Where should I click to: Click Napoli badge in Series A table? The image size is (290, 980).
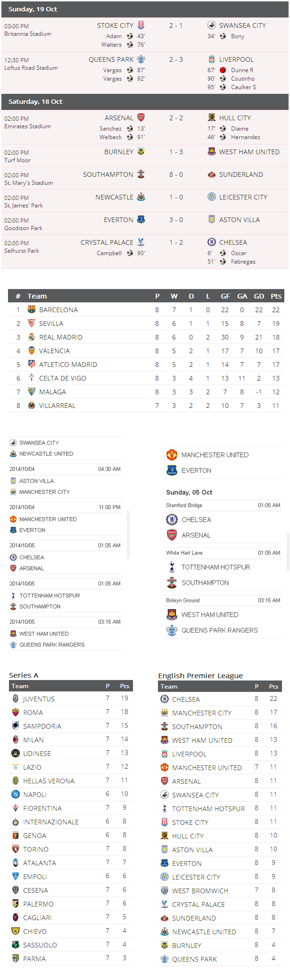16,795
